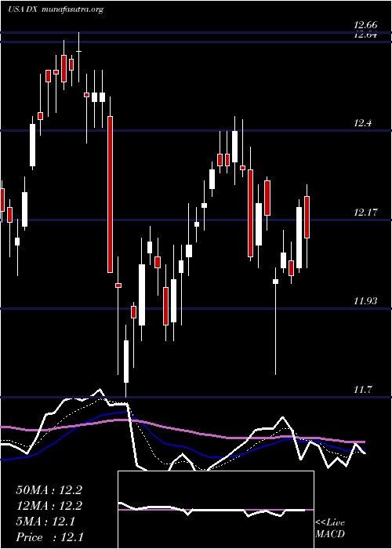The image size is (392, 549).
Task: Click the 12.66 price level label
Action: [365, 25]
